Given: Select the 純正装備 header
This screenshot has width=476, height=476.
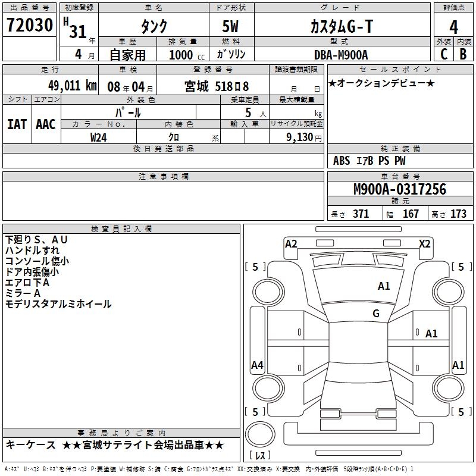Looking at the screenshot, I should click(400, 148).
